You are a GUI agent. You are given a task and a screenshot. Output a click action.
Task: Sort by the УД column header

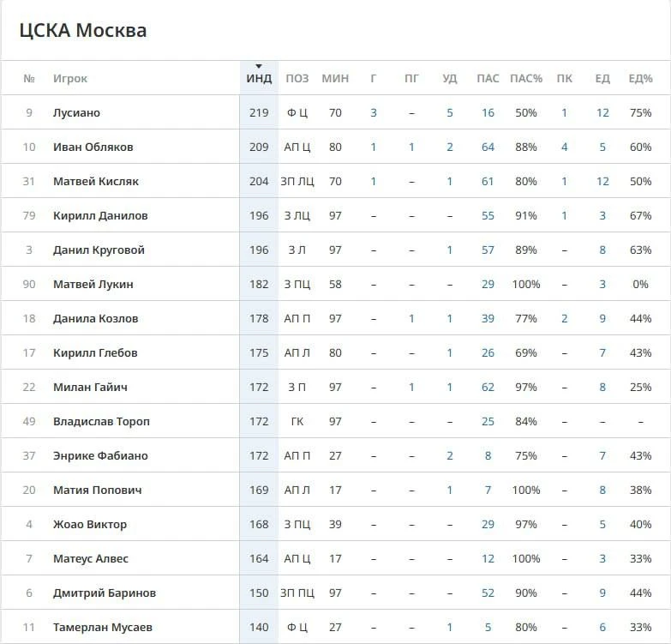tap(449, 78)
